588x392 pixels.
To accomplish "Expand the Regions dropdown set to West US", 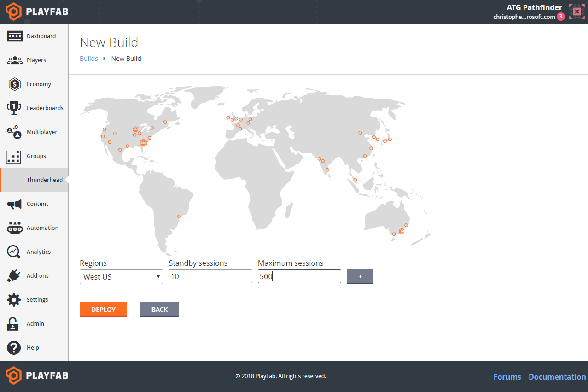I will tap(121, 277).
